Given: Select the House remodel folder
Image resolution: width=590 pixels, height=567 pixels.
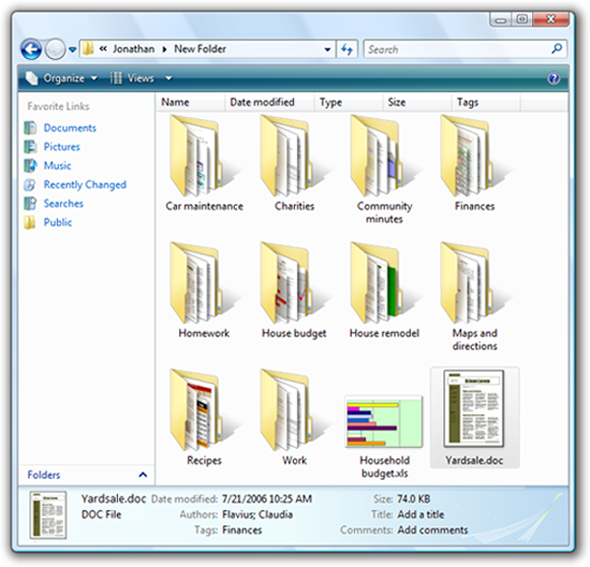Looking at the screenshot, I should pos(385,290).
